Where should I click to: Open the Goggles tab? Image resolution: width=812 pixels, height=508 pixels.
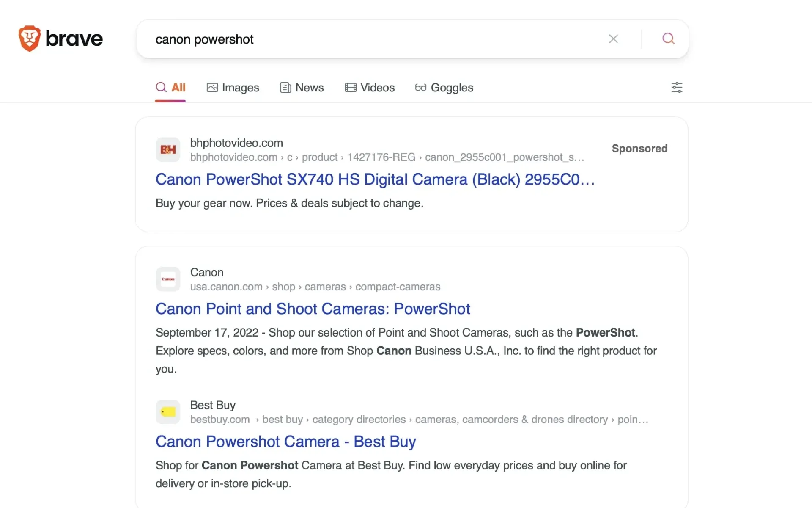[x=444, y=88]
